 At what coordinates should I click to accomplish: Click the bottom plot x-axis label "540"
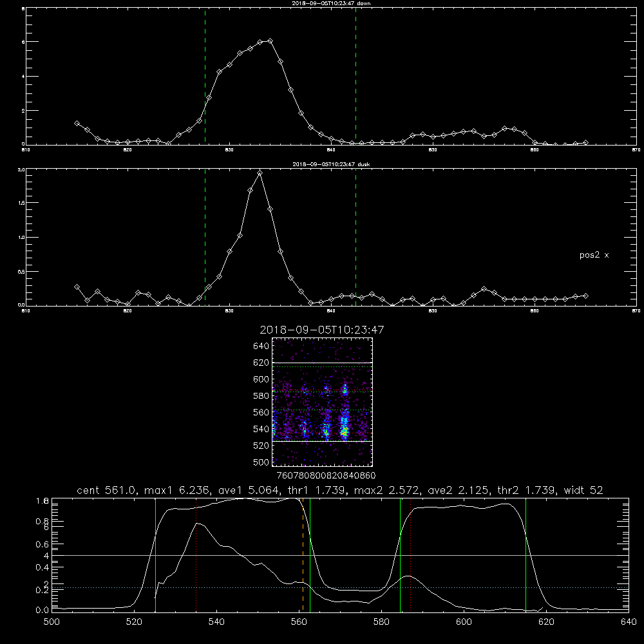coord(216,622)
